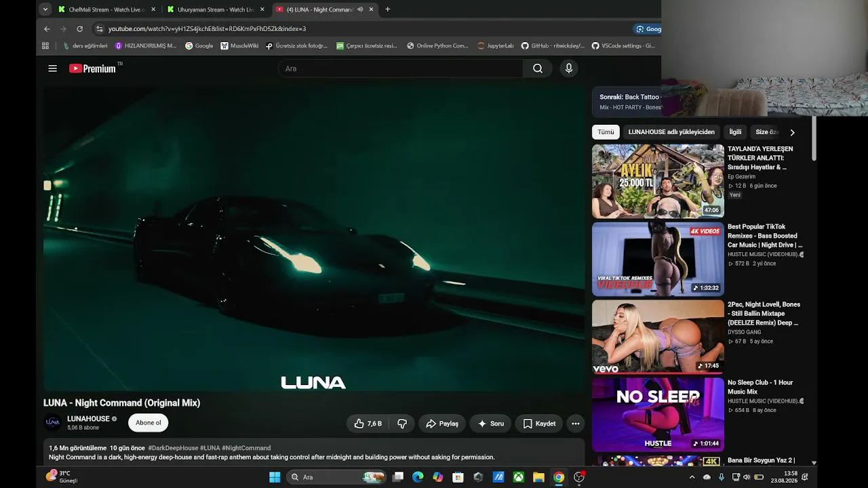Mute the LUNA tab via speaker icon
The width and height of the screenshot is (868, 488).
point(360,9)
